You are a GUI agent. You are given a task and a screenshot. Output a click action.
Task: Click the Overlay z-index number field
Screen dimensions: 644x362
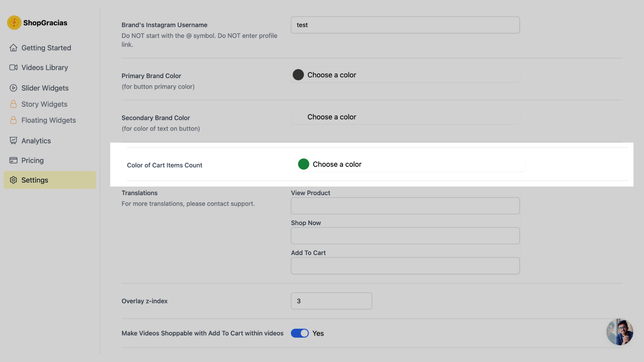click(x=331, y=301)
